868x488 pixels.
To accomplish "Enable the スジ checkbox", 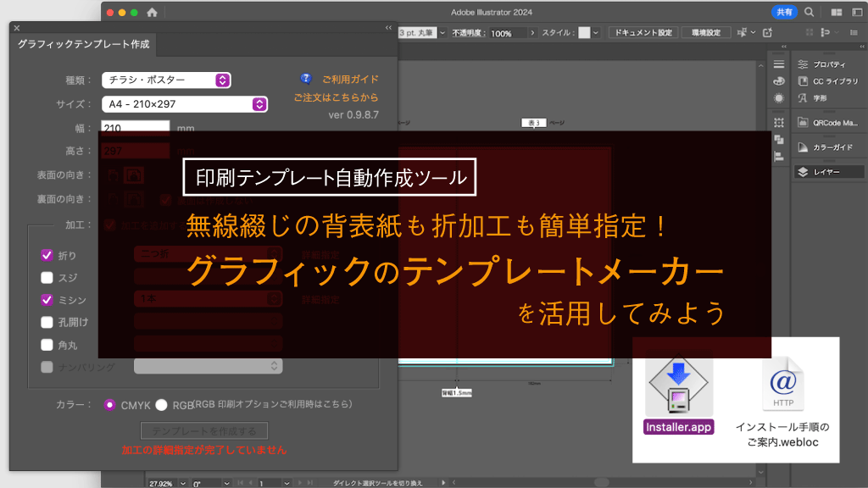I will [47, 277].
